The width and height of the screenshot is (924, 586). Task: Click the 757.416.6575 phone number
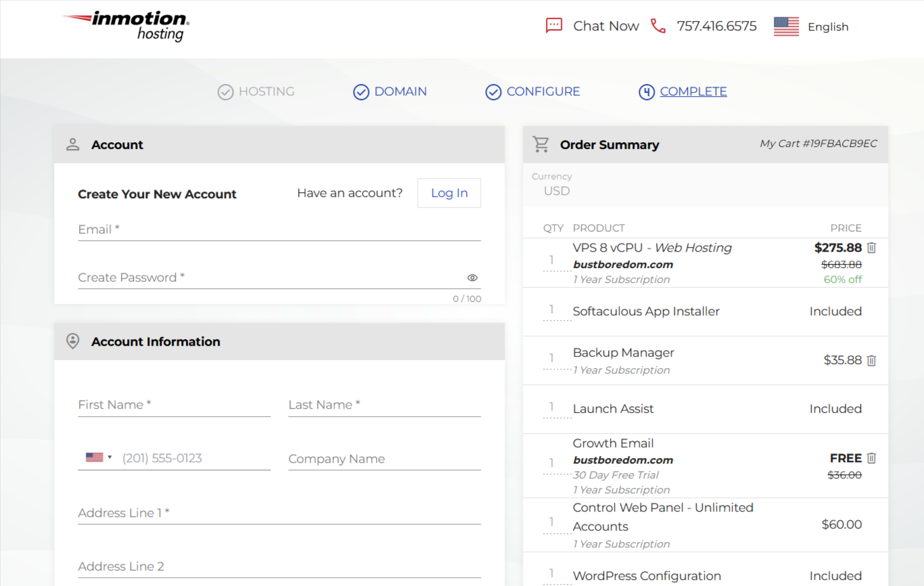(716, 26)
